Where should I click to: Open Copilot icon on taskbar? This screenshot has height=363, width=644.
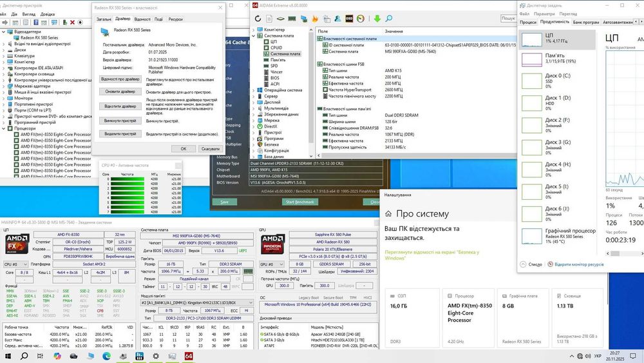(x=57, y=356)
